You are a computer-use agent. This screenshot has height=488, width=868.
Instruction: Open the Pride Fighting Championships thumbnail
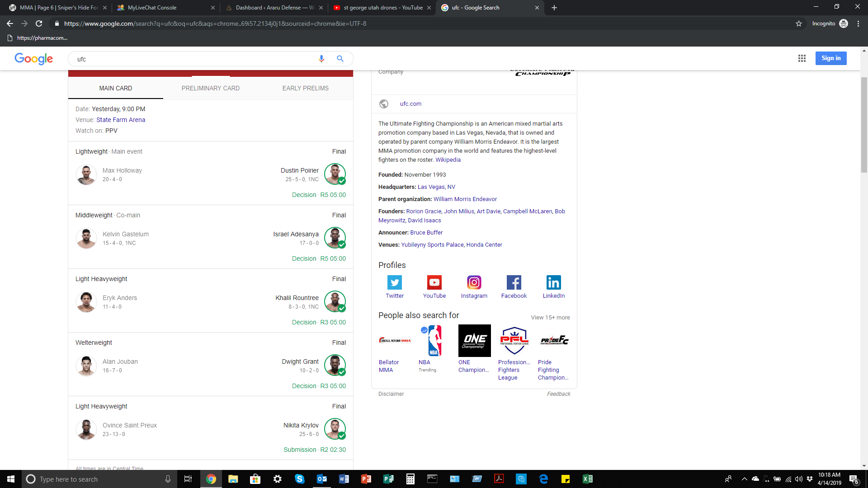(554, 341)
